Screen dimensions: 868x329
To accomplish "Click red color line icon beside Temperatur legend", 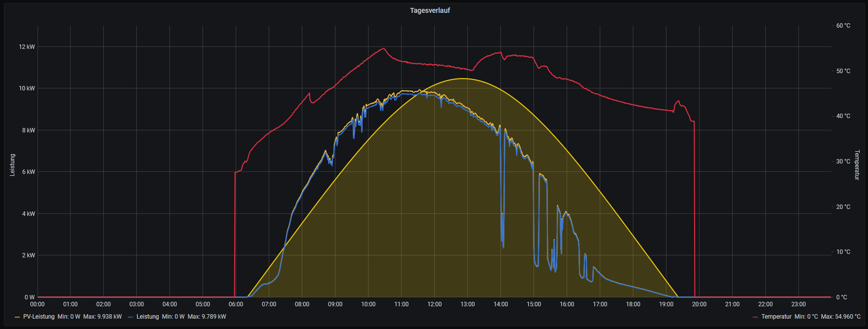I will pos(755,317).
